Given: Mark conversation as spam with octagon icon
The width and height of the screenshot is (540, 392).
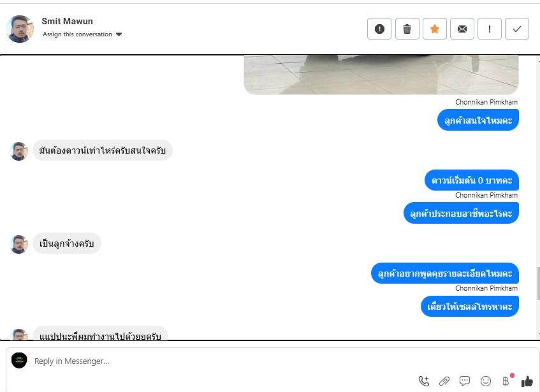Looking at the screenshot, I should (379, 29).
